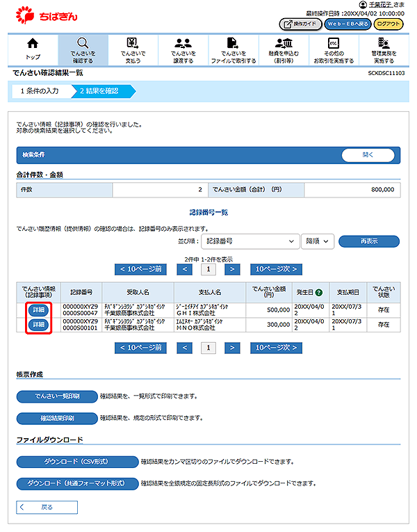
Task: Open その他のお取引を実施する menu
Action: (x=334, y=50)
